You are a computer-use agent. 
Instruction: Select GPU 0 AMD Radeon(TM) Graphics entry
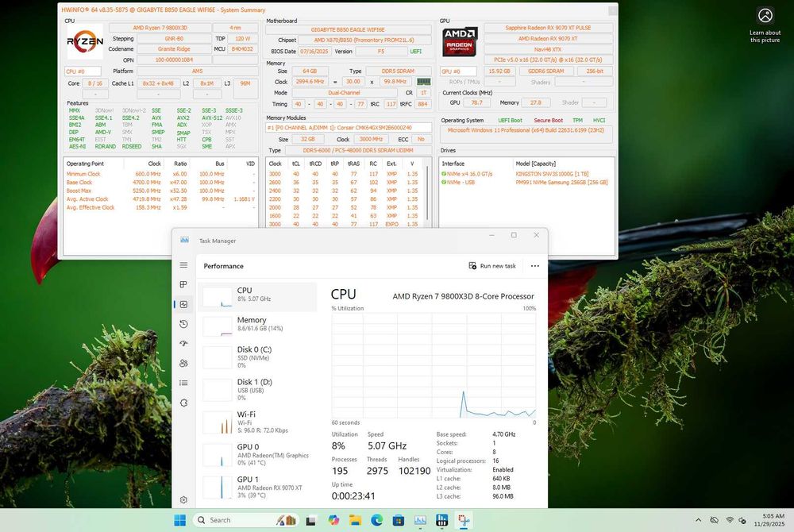coord(258,454)
